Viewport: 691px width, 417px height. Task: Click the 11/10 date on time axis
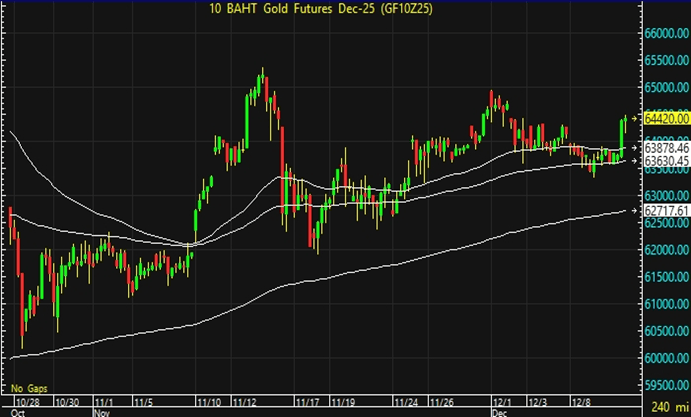coord(212,399)
